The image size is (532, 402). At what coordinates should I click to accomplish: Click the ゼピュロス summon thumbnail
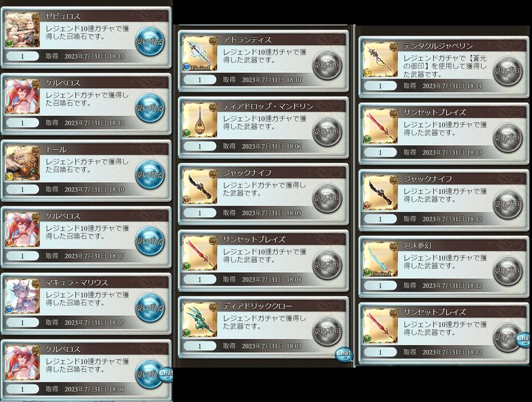(x=22, y=30)
